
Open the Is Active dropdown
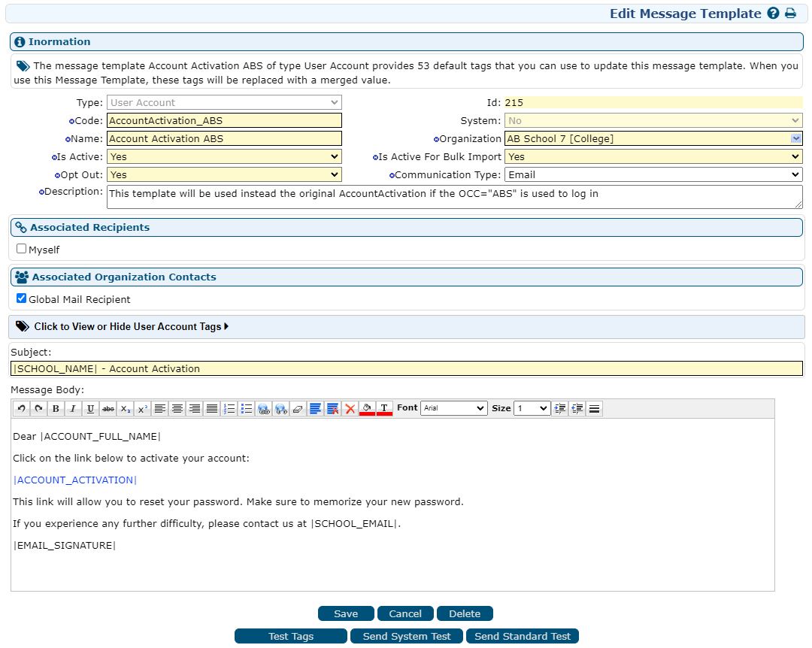point(224,156)
